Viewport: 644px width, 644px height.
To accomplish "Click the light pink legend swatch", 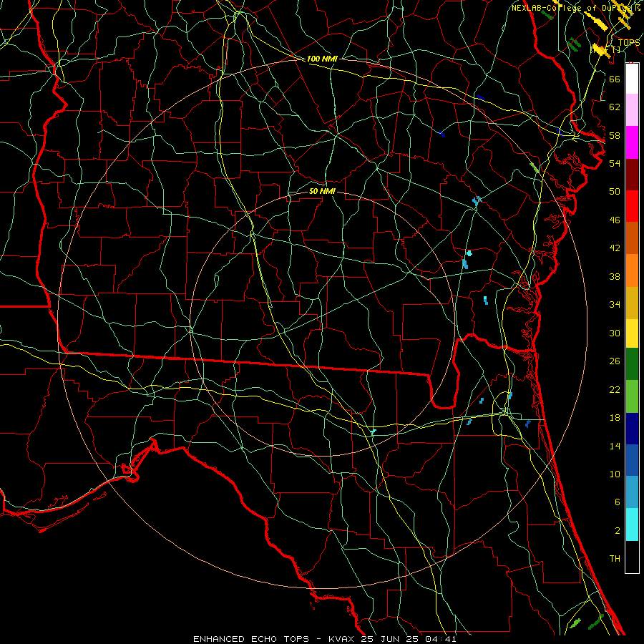I will click(632, 109).
